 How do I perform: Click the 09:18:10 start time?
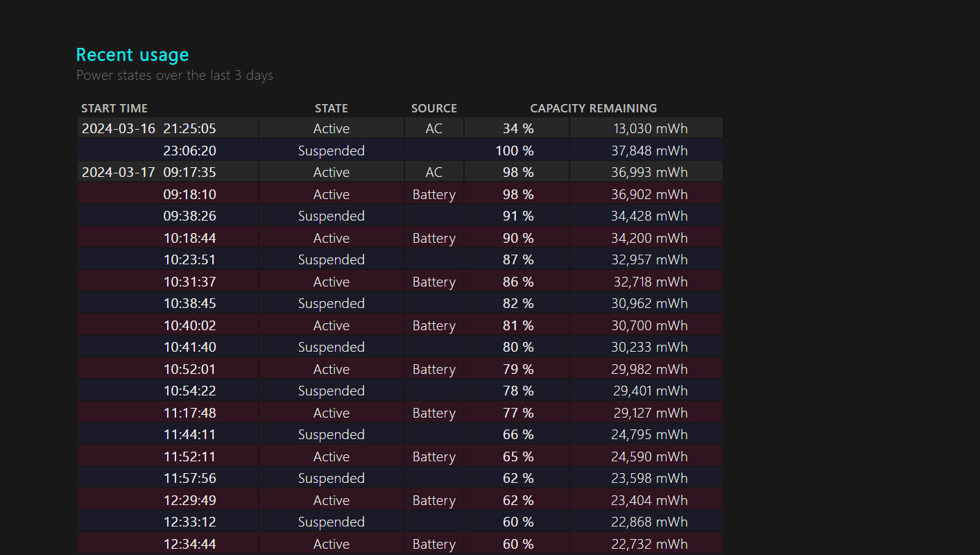tap(190, 194)
